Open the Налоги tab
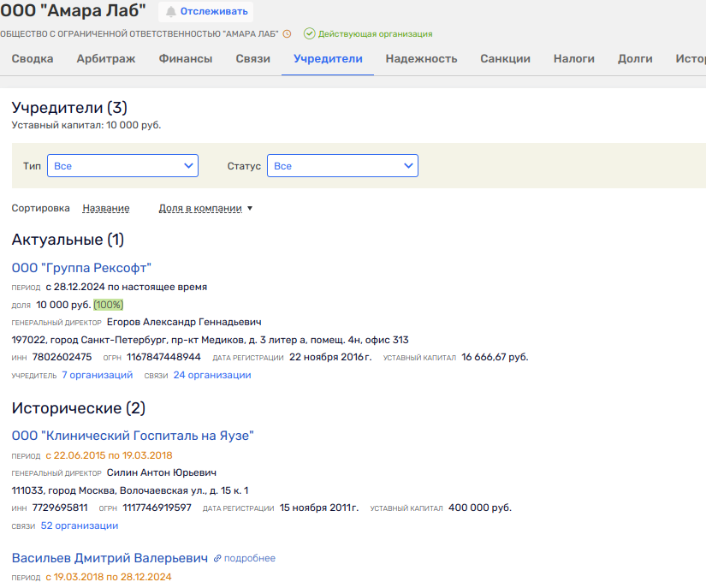The height and width of the screenshot is (588, 706). tap(574, 59)
